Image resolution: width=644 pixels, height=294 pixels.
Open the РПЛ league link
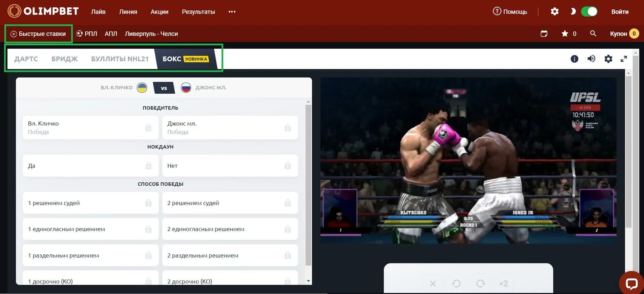pos(87,34)
